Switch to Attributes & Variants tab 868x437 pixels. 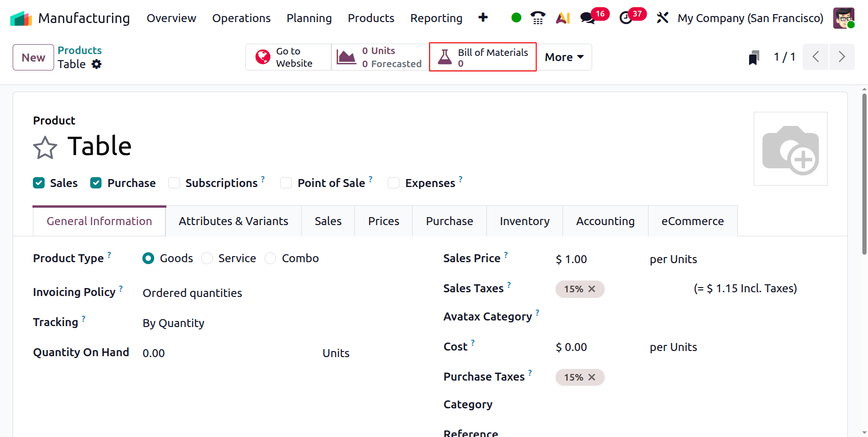coord(234,221)
